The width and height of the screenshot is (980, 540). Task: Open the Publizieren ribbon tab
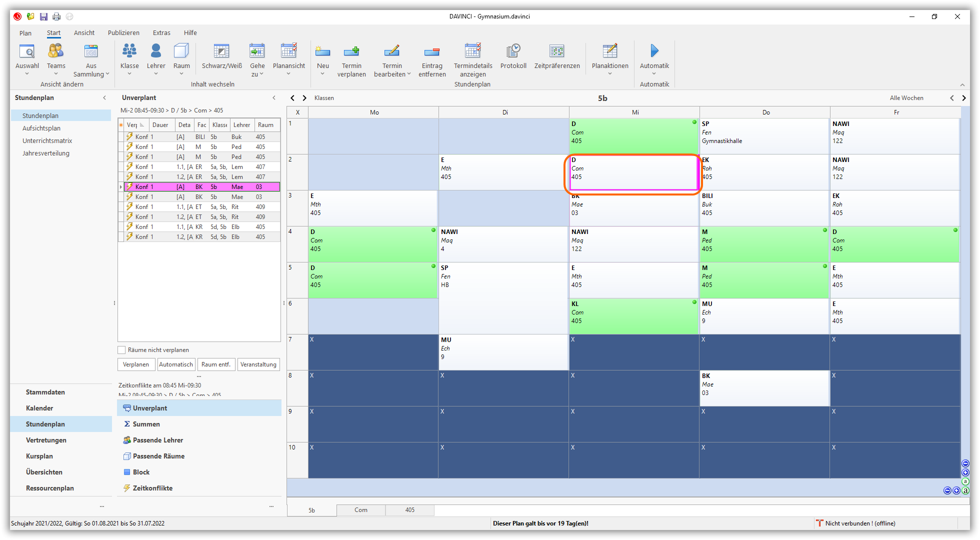tap(123, 33)
